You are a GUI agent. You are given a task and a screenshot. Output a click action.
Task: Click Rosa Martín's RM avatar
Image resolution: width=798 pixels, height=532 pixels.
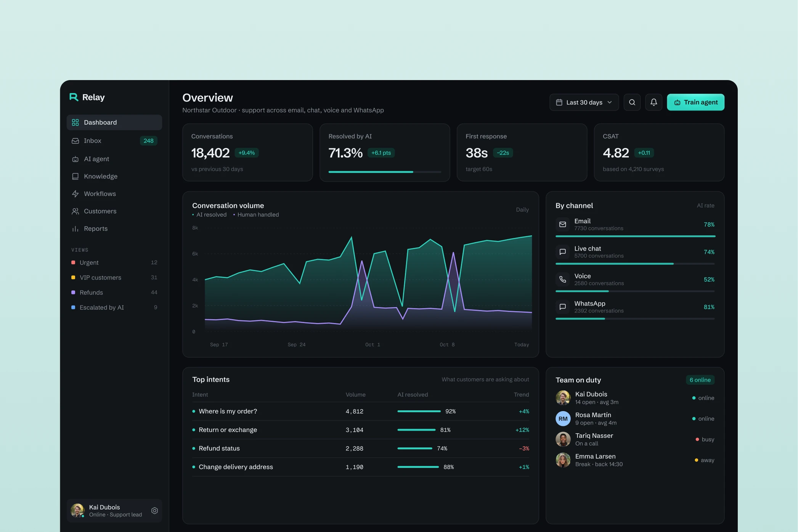pyautogui.click(x=563, y=419)
